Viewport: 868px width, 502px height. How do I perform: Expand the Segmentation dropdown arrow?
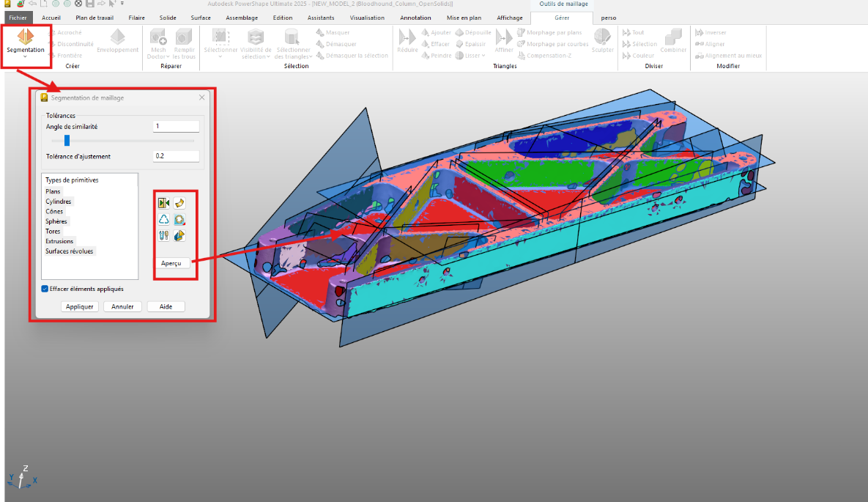(x=25, y=57)
